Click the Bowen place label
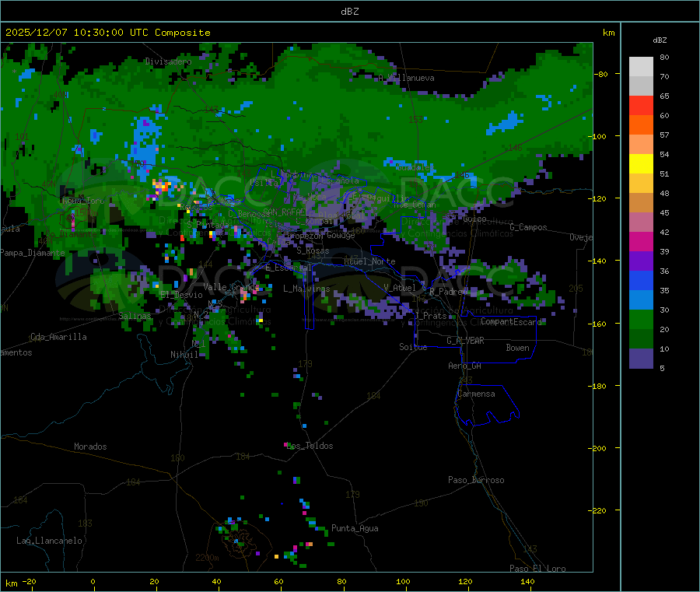This screenshot has width=700, height=592. click(x=518, y=348)
